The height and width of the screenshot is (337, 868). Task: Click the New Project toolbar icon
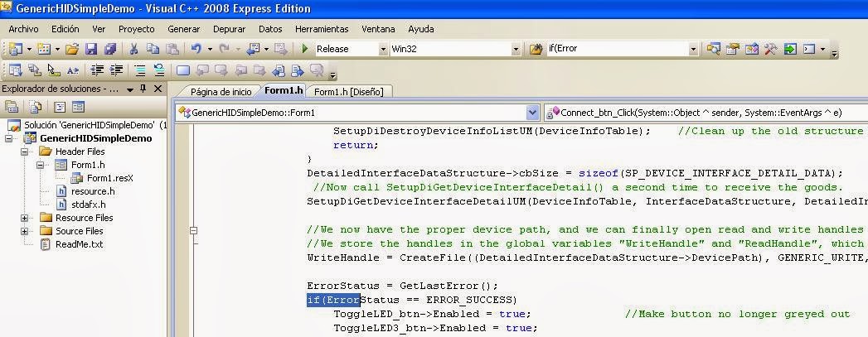[x=15, y=49]
